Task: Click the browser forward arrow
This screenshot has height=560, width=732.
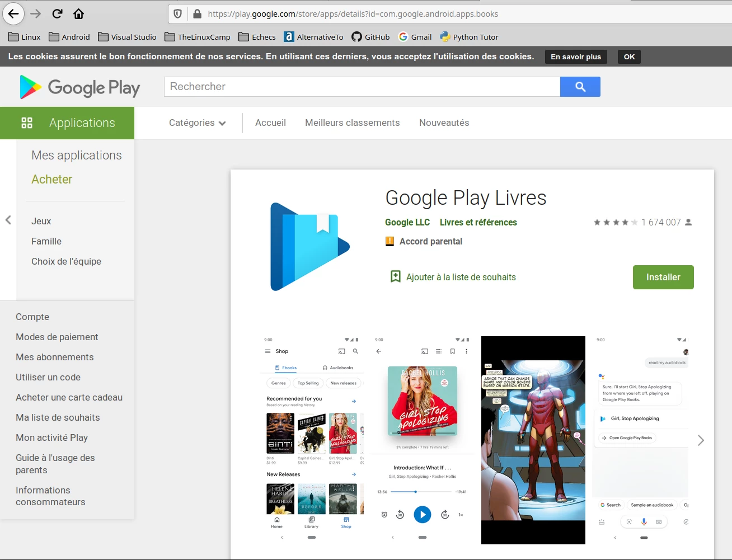Action: pos(36,13)
